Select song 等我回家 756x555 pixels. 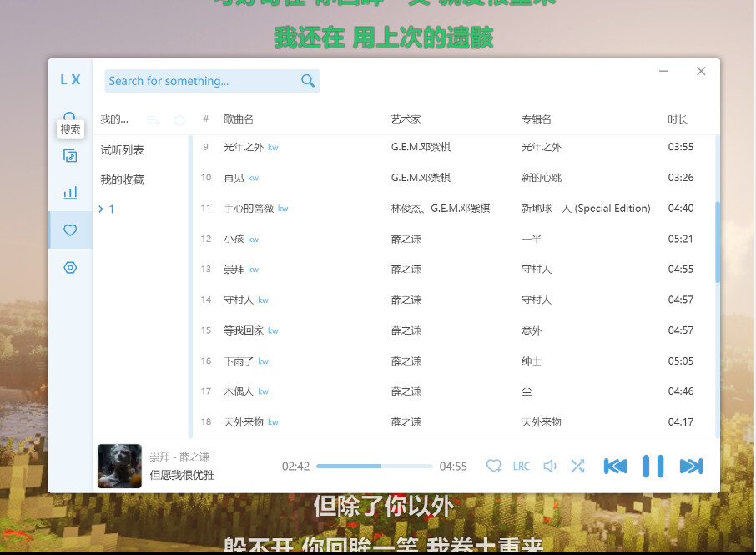tap(244, 330)
